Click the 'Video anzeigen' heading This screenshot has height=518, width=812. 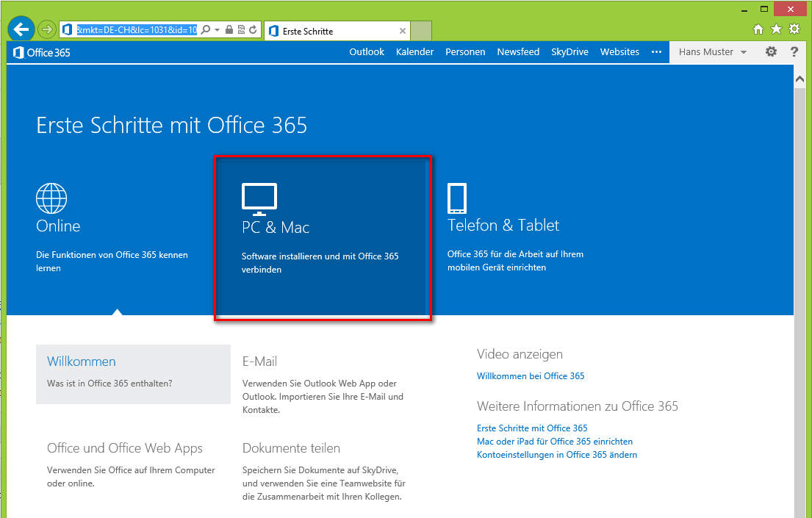(520, 354)
